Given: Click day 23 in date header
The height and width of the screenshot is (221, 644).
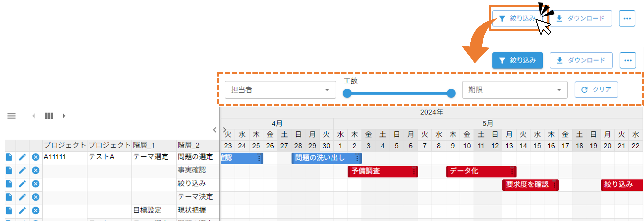Looking at the screenshot, I should tap(228, 146).
